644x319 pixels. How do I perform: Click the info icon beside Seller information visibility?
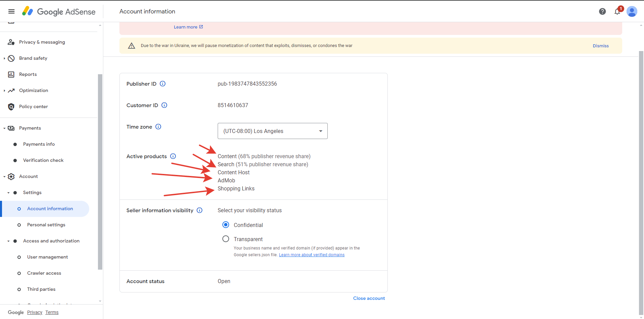click(x=200, y=210)
